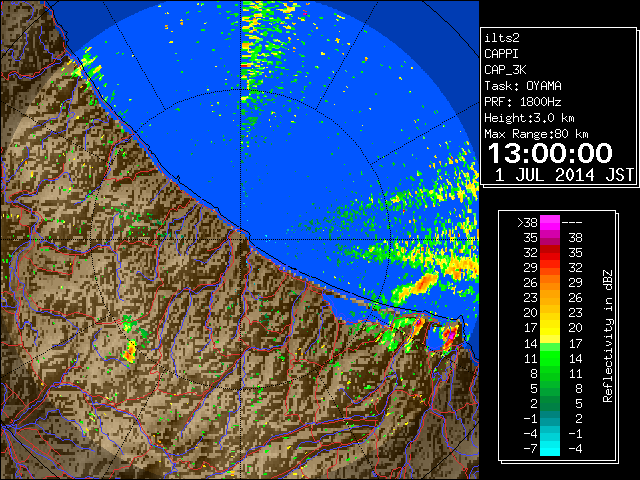Click the 'Reflectivity in dBZ' legend title

(608, 336)
